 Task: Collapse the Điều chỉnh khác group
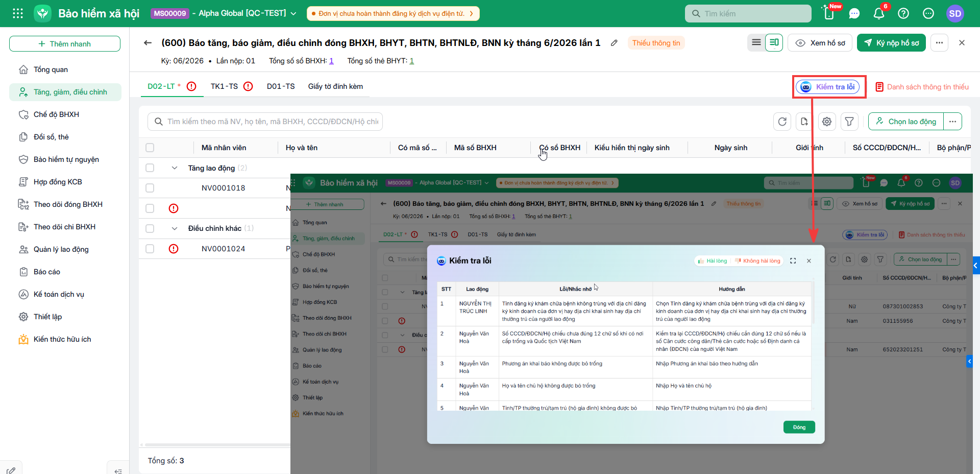point(174,228)
